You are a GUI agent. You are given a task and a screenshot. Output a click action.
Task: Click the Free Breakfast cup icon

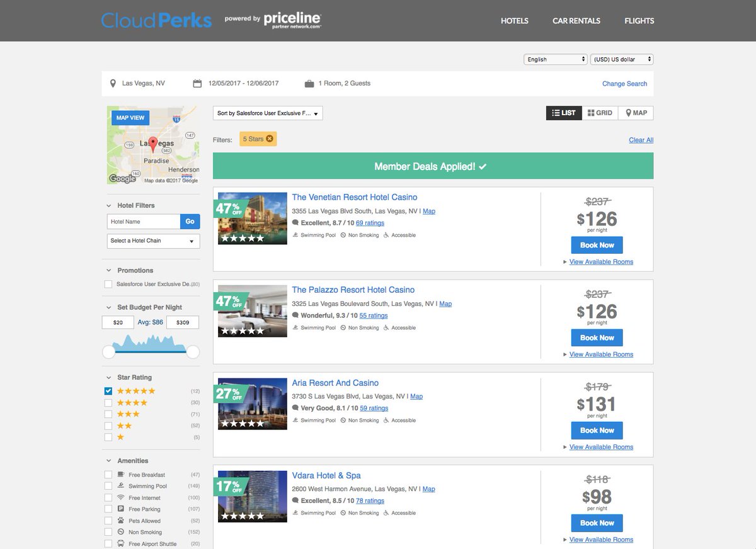[121, 474]
